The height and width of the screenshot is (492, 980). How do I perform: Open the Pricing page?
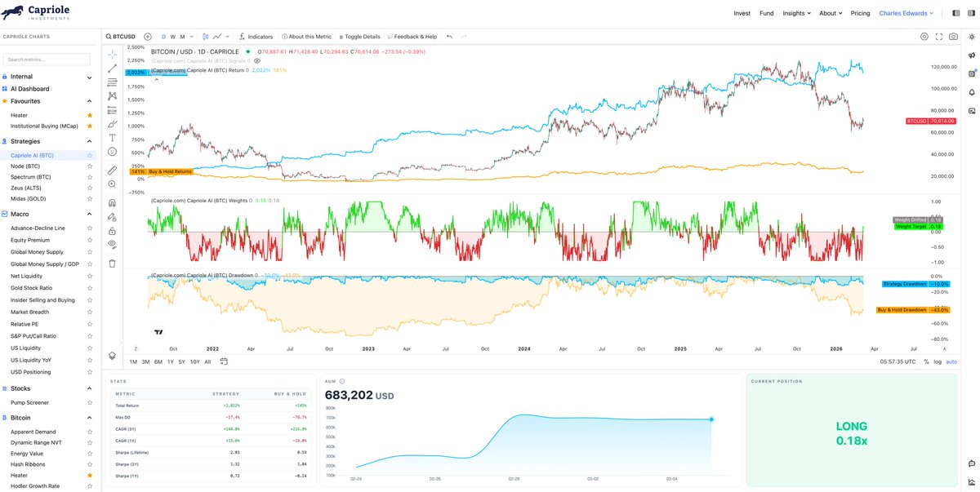tap(860, 13)
